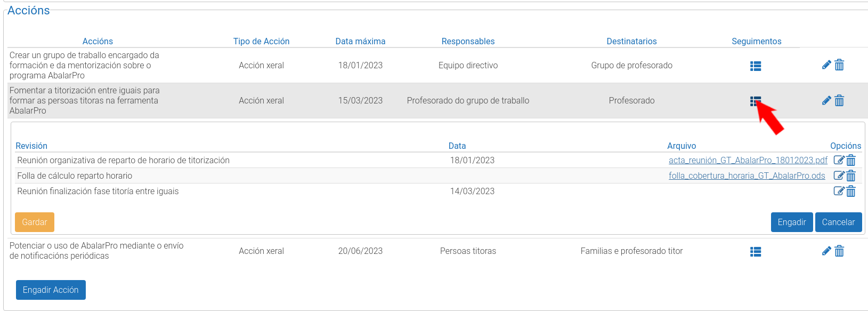Click 'Equipo directivo' responsables cell

[x=468, y=65]
